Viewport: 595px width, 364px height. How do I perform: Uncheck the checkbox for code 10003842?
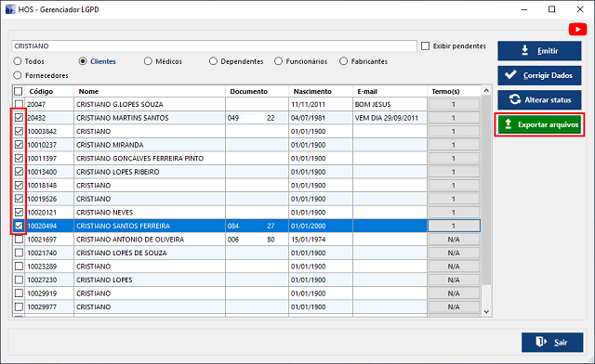pyautogui.click(x=19, y=131)
